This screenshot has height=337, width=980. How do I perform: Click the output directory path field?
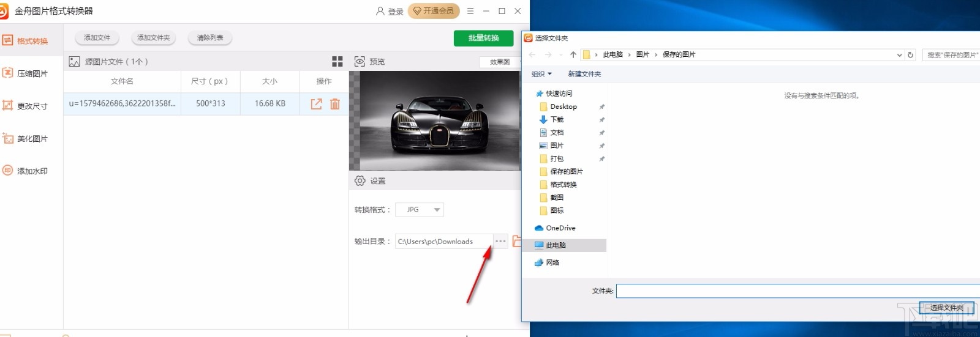click(x=444, y=242)
